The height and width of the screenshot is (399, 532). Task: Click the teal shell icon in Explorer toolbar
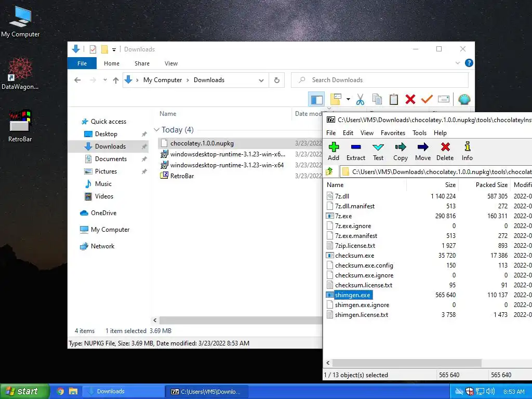(464, 99)
